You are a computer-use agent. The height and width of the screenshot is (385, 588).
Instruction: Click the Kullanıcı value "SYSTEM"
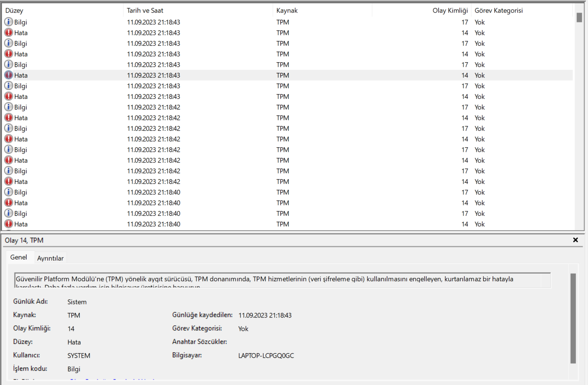79,356
